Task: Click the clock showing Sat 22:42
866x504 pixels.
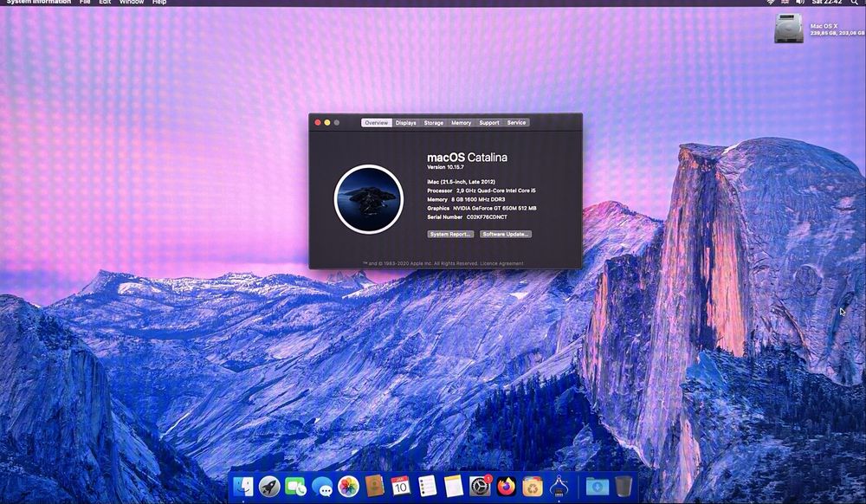Action: [827, 3]
